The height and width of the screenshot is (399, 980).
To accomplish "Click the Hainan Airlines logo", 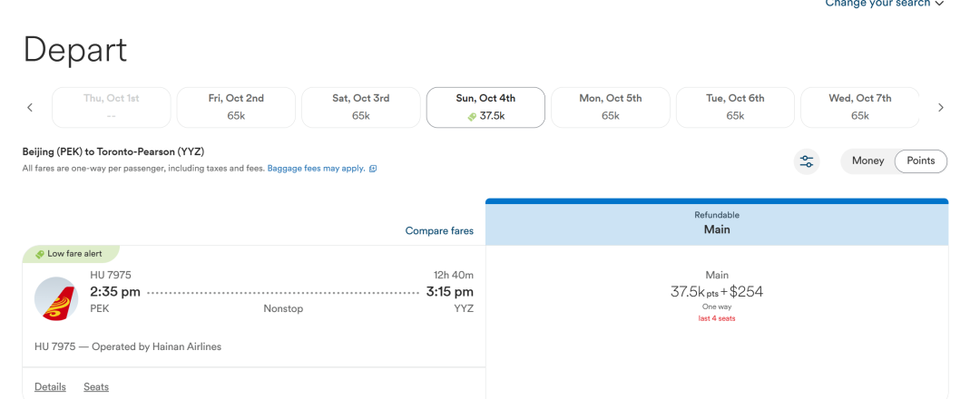I will [x=56, y=298].
